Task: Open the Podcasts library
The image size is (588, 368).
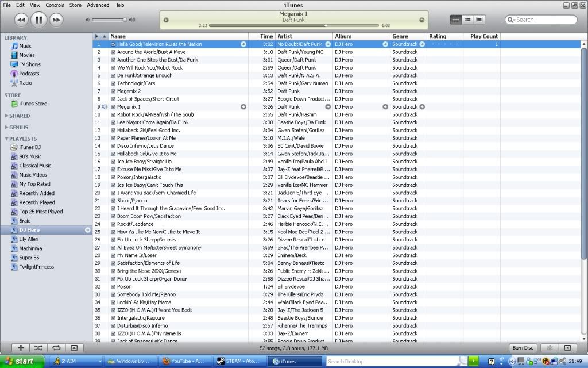Action: pyautogui.click(x=29, y=74)
